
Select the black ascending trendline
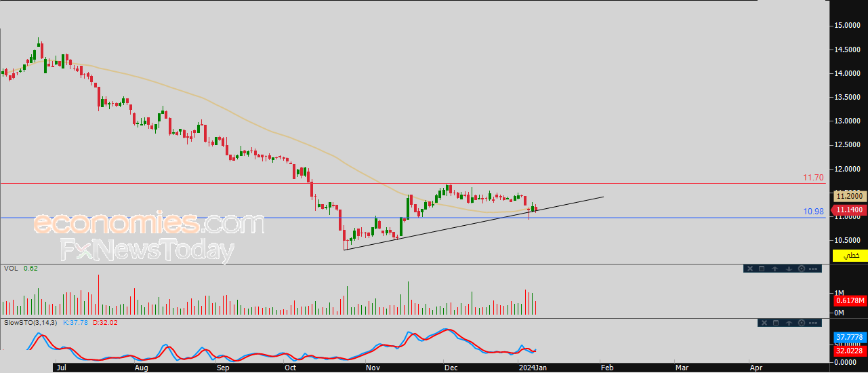(474, 224)
